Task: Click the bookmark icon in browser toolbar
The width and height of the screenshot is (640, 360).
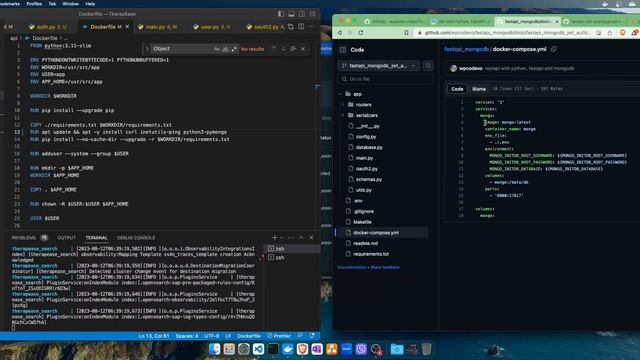Action: click(x=406, y=33)
